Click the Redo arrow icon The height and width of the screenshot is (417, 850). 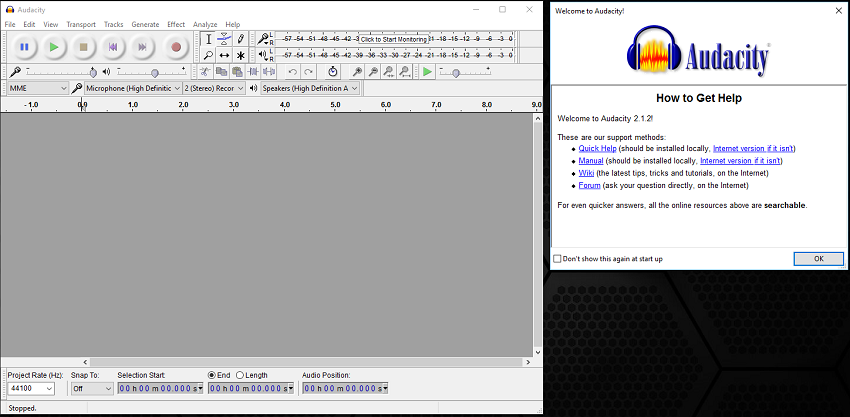[x=308, y=72]
